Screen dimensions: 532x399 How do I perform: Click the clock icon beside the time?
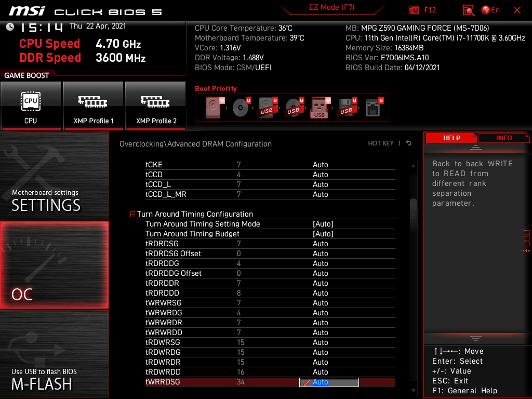pyautogui.click(x=10, y=27)
